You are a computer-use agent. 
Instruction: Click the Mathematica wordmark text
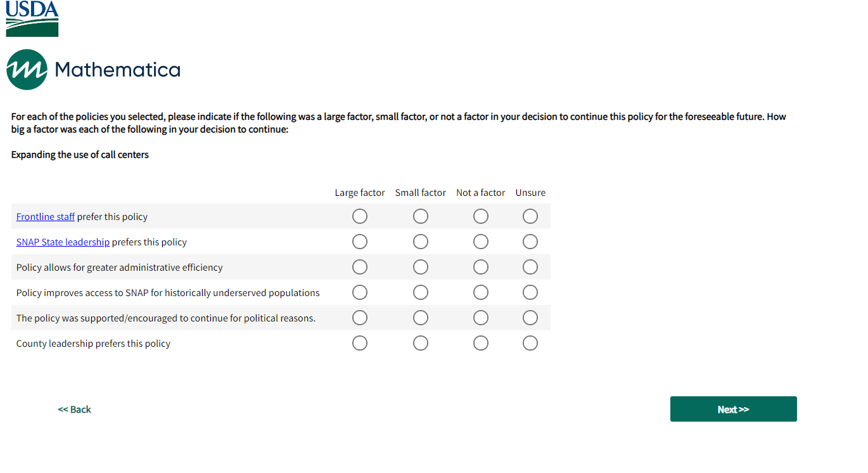click(118, 70)
